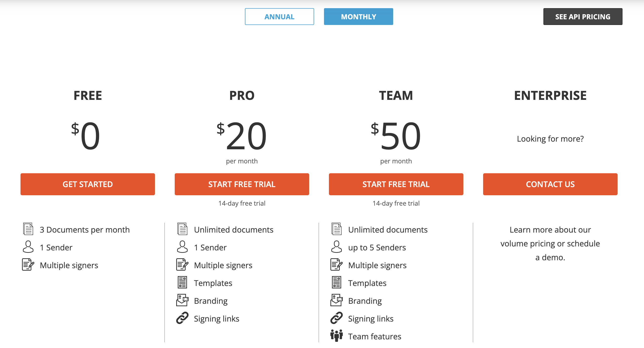Image resolution: width=644 pixels, height=348 pixels.
Task: Click '3 Documents per month' text
Action: [x=85, y=230]
